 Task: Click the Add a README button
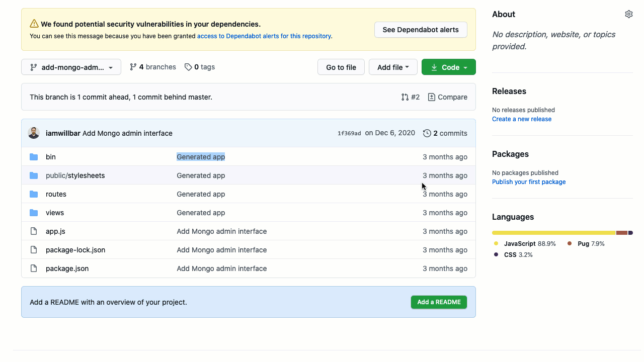tap(439, 302)
